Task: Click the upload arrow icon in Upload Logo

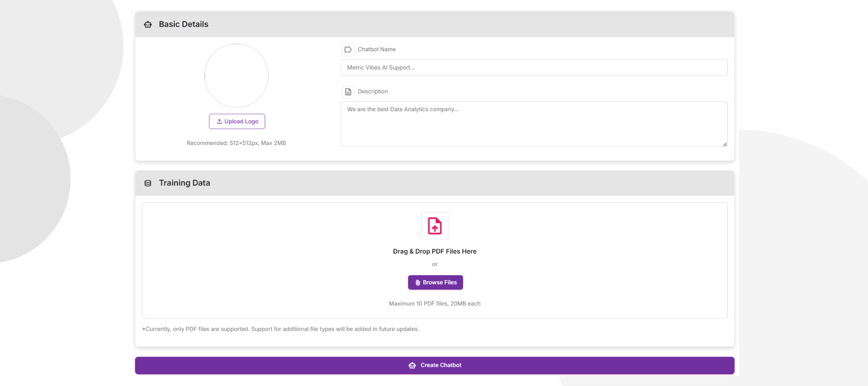Action: (x=219, y=122)
